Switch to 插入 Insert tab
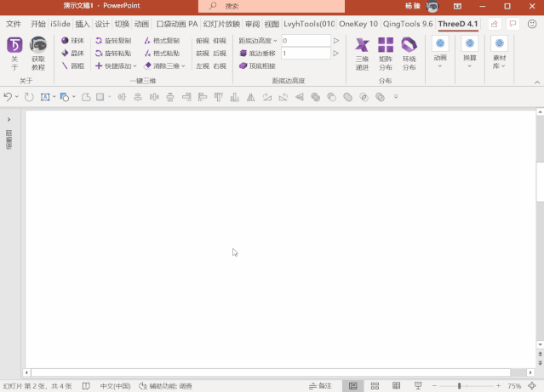The width and height of the screenshot is (544, 392). (x=83, y=24)
